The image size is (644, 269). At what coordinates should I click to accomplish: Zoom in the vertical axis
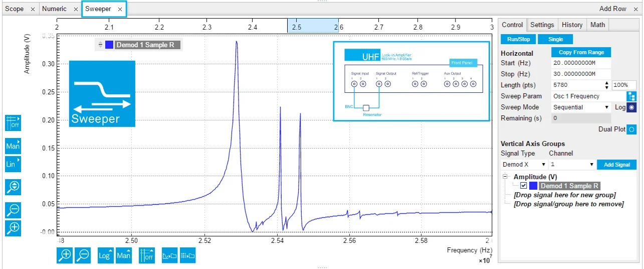click(x=13, y=228)
